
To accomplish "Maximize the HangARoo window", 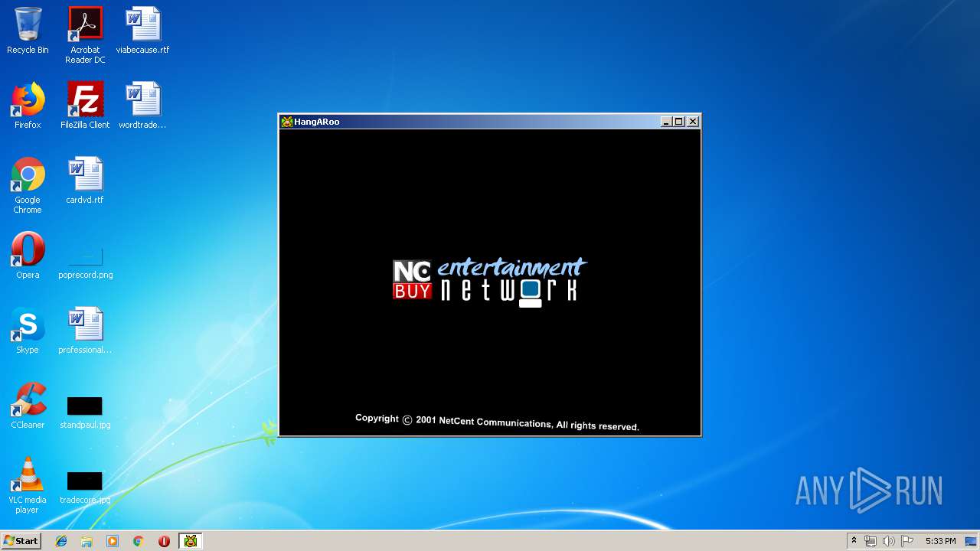I will pos(678,122).
